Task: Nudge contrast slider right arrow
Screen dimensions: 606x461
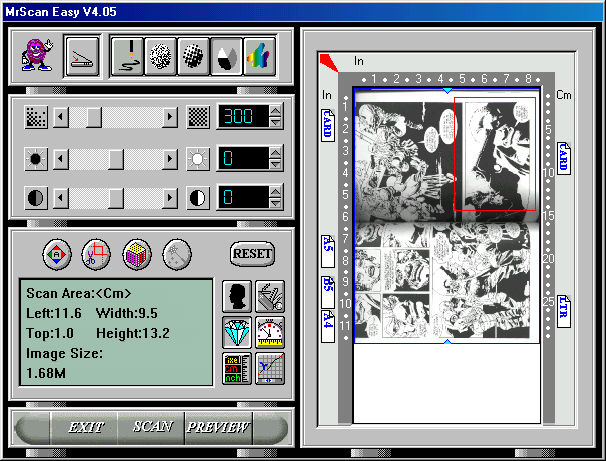Action: pos(170,198)
